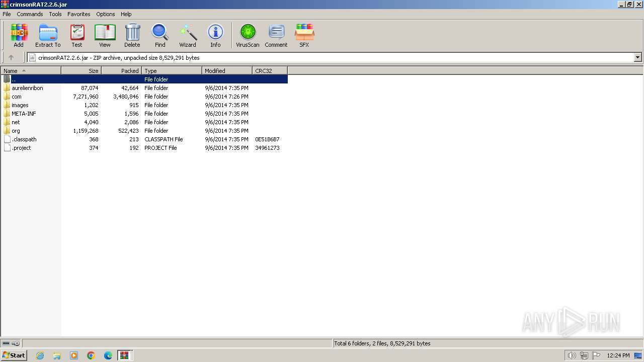Screen dimensions: 644x362
Task: Open the Favorites menu
Action: tap(79, 14)
